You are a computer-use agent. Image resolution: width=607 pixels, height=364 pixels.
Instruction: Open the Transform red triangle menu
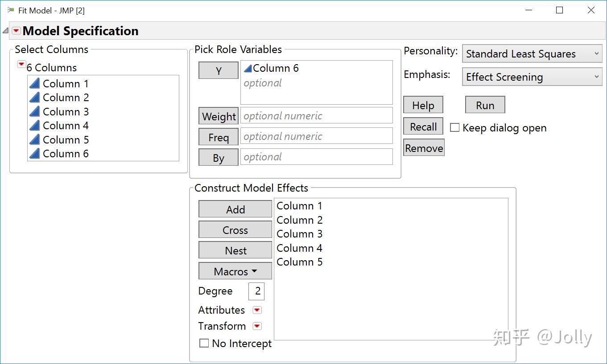tap(257, 326)
